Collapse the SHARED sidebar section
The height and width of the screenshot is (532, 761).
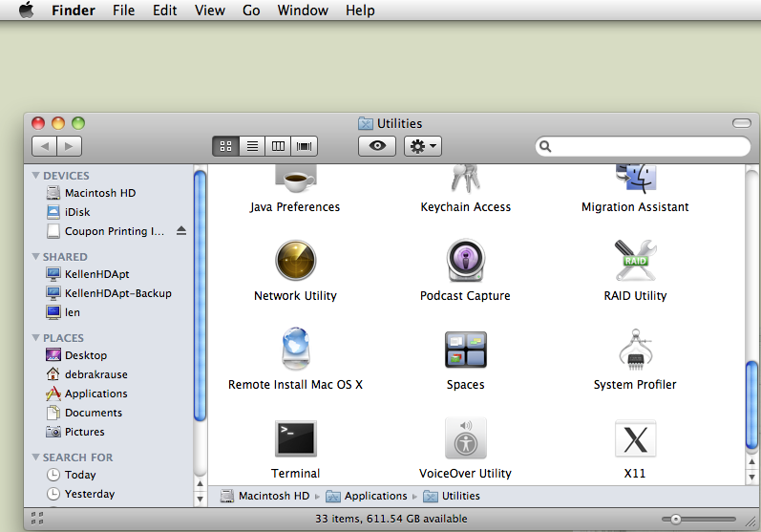[35, 256]
